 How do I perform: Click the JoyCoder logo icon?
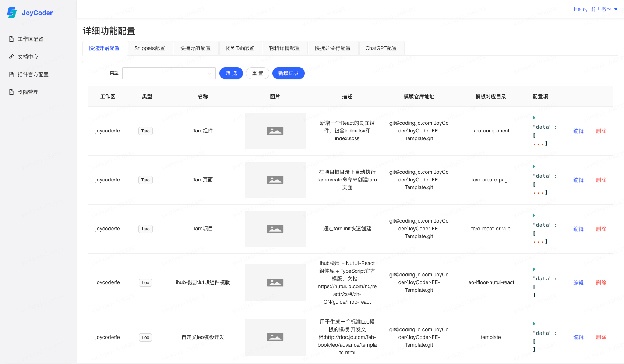point(12,13)
